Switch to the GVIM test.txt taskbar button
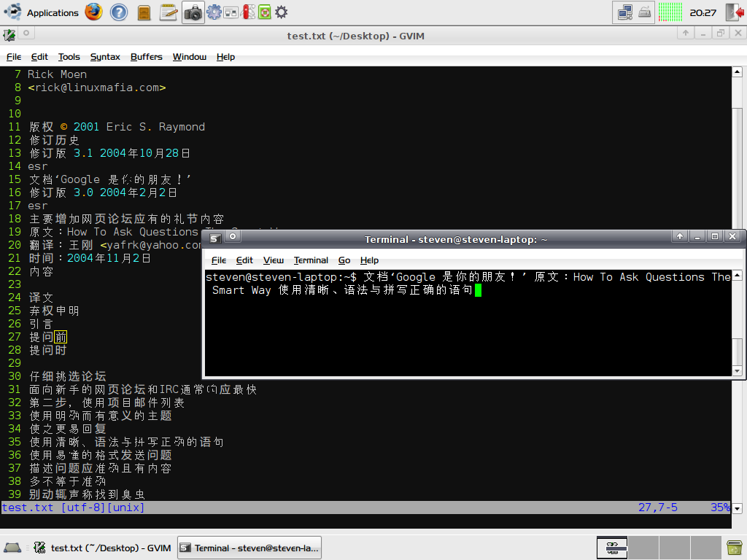This screenshot has height=560, width=747. click(x=103, y=548)
